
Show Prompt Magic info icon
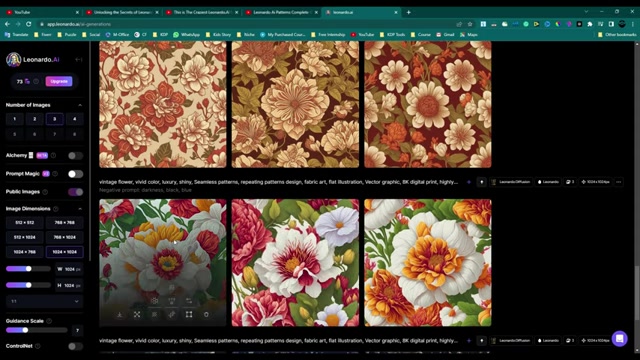pos(55,174)
